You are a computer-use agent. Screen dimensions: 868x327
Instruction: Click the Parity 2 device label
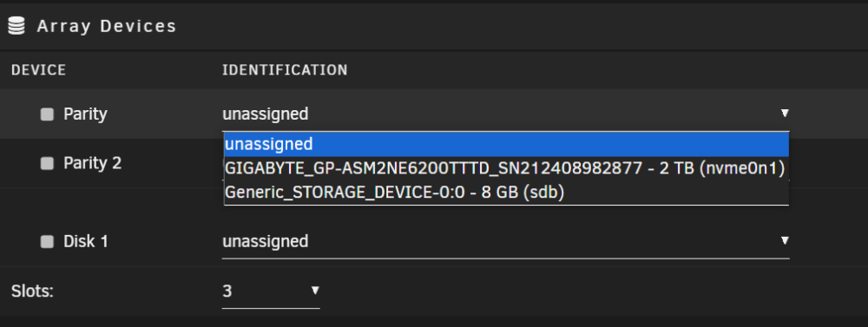coord(93,163)
